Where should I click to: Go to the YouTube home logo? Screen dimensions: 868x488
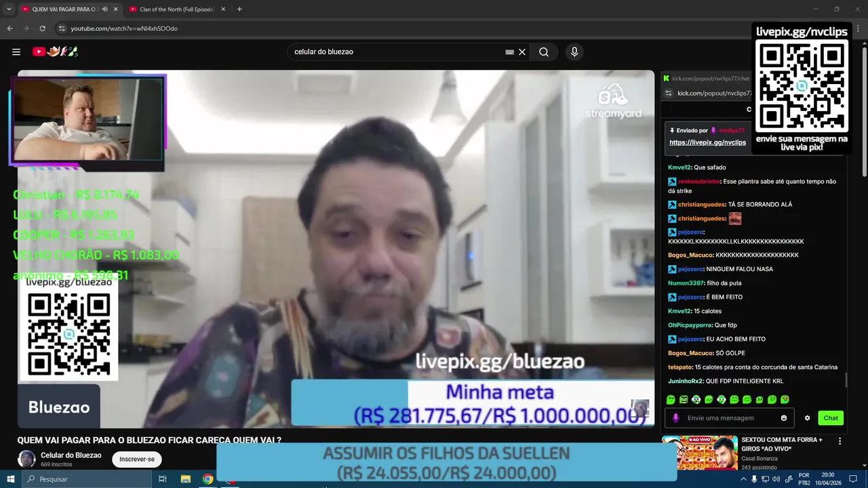point(56,52)
